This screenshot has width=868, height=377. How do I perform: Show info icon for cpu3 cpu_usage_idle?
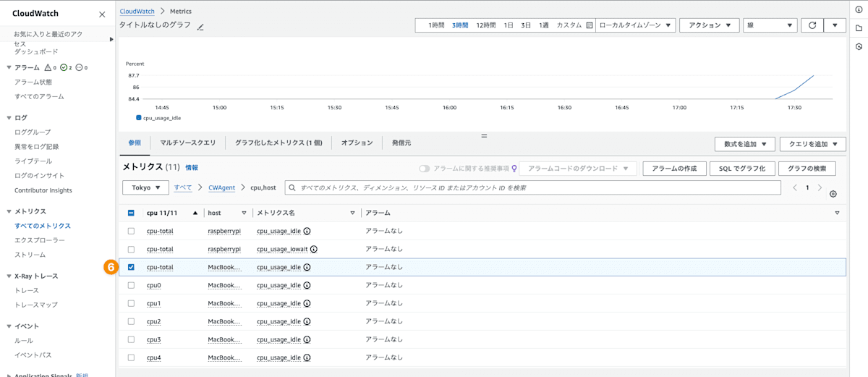307,339
